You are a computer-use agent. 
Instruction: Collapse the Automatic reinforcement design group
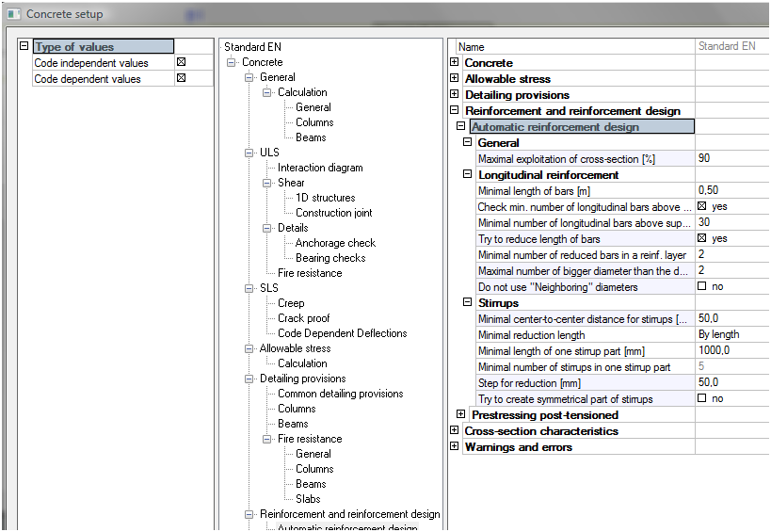click(460, 126)
